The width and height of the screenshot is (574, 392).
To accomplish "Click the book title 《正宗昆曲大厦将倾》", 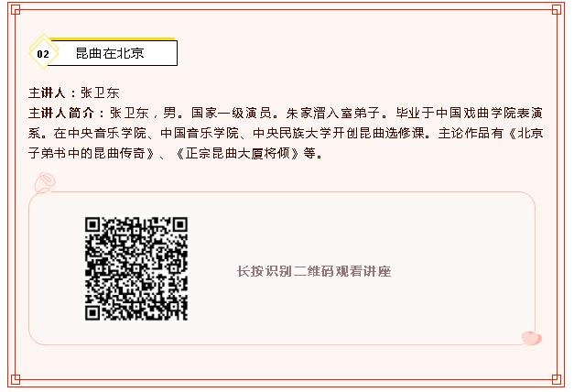I will [237, 153].
